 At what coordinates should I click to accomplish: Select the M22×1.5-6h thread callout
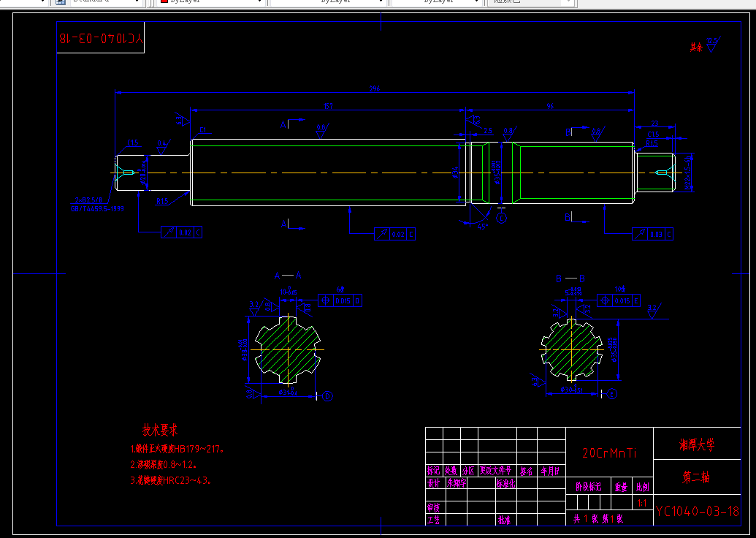tap(688, 173)
